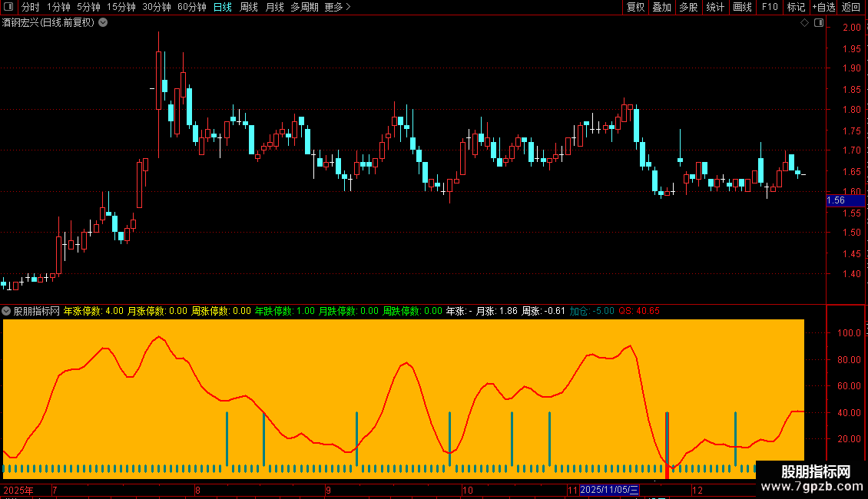Open 多周期 multi-period view

tap(304, 7)
